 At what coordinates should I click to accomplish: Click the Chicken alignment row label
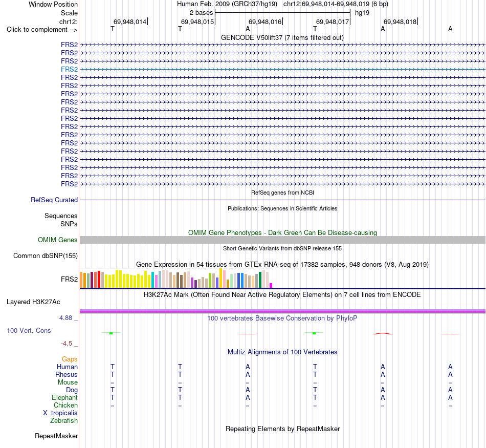[65, 405]
